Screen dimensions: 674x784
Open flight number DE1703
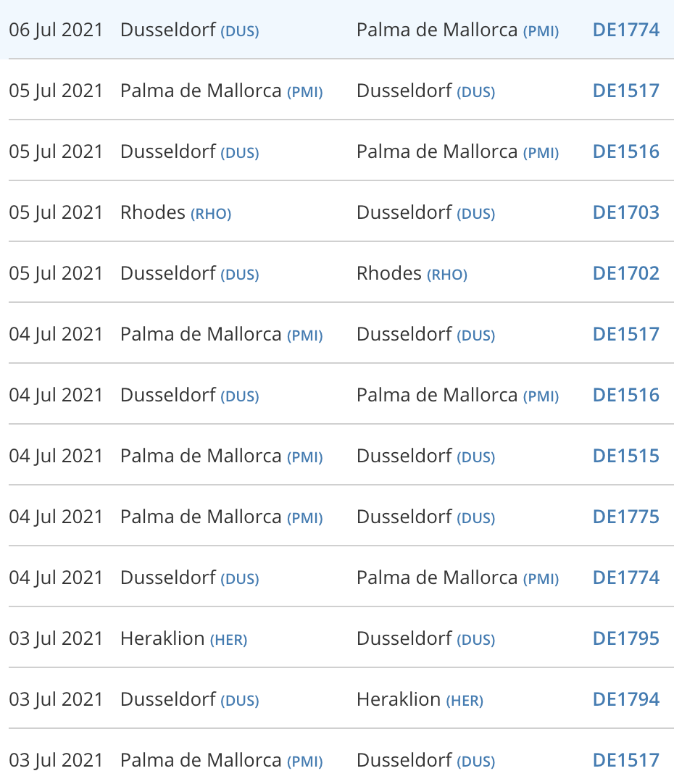625,212
